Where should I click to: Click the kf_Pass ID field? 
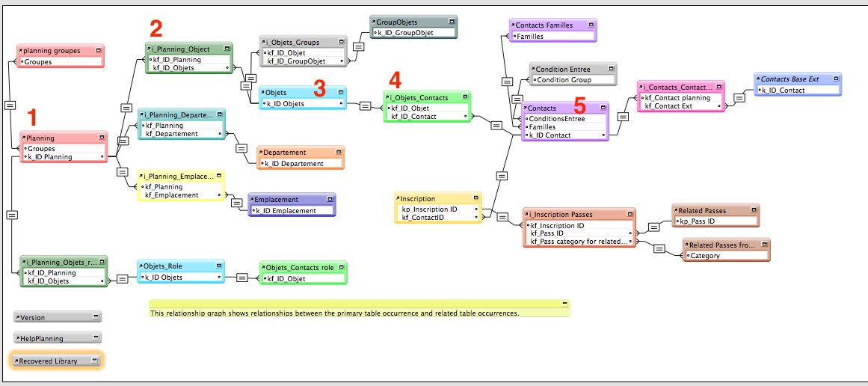coord(579,233)
